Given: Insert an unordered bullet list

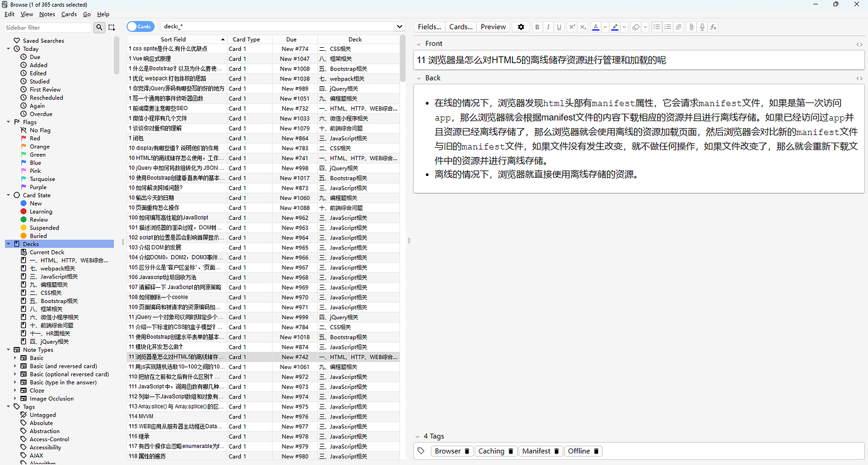Looking at the screenshot, I should pos(657,27).
